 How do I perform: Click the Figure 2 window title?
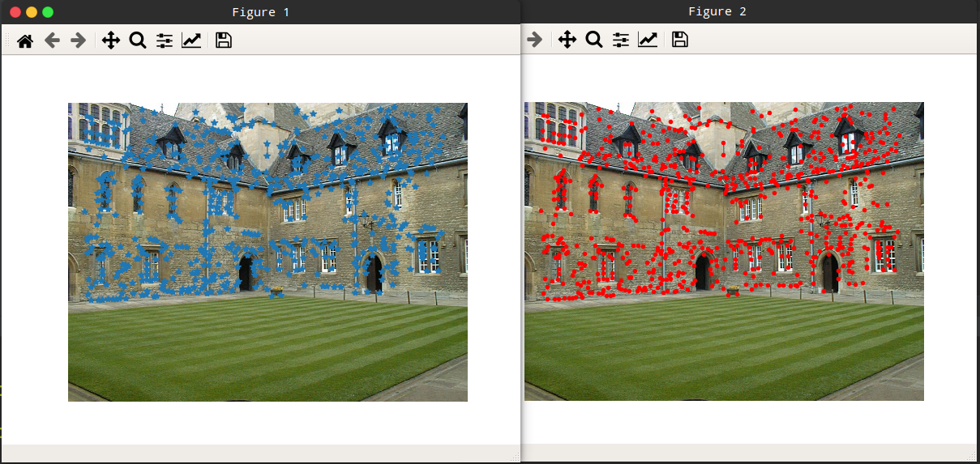(x=717, y=11)
